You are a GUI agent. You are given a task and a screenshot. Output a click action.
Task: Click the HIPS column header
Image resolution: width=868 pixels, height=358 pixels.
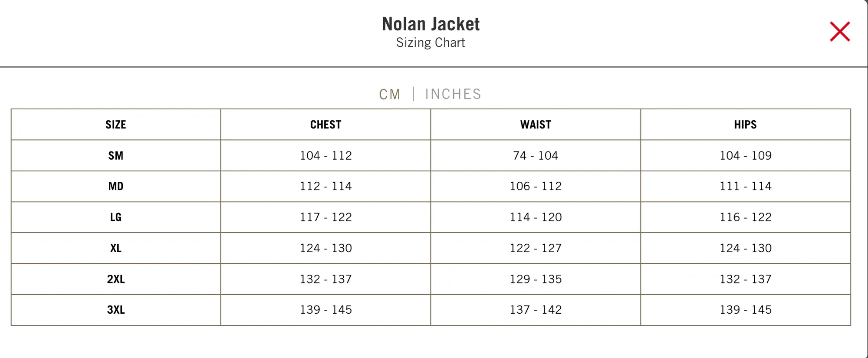745,125
